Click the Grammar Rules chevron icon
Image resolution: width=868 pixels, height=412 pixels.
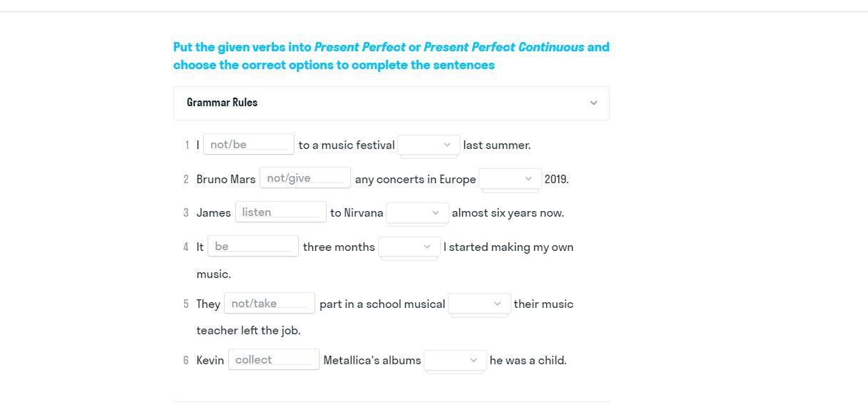tap(593, 103)
